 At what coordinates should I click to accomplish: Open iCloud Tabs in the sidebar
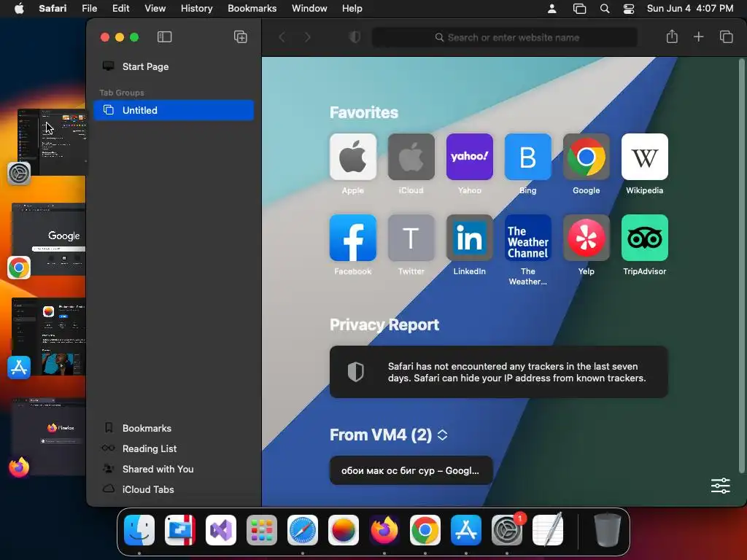tap(174, 489)
